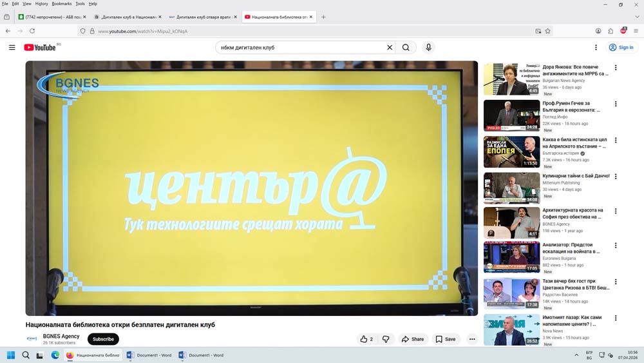Open Windows taskbar search
Viewport: 644px width, 363px height.
tap(26, 355)
